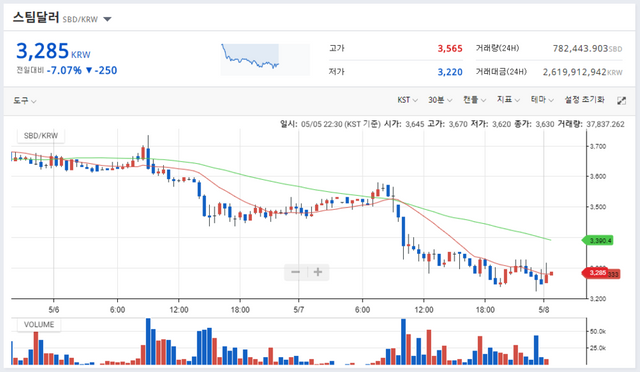The width and height of the screenshot is (640, 372).
Task: Change the 30분 interval dropdown
Action: pos(440,100)
